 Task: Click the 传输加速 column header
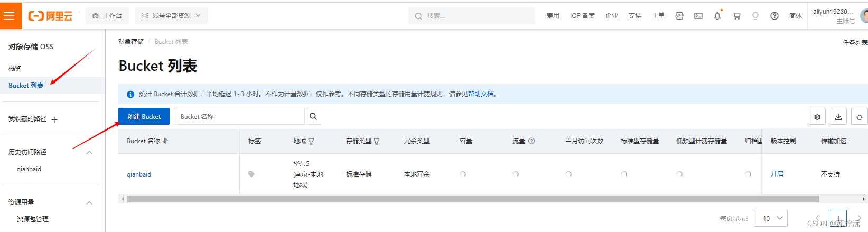834,141
